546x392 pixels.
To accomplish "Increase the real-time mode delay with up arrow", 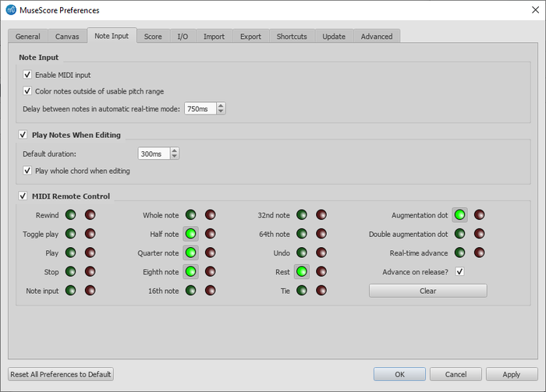I will pyautogui.click(x=221, y=105).
